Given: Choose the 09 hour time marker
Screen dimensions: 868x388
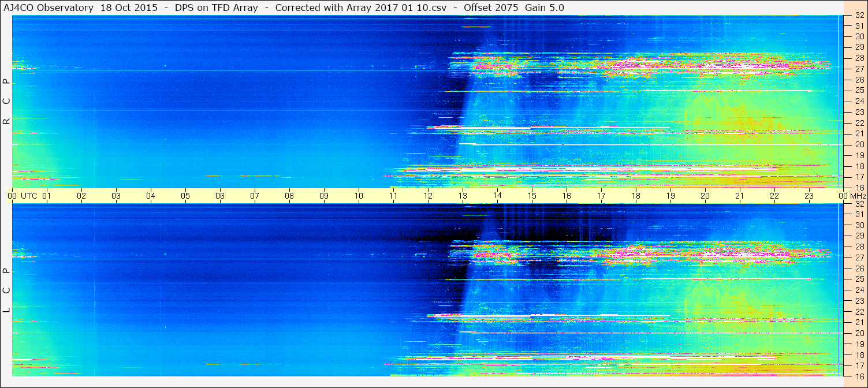Looking at the screenshot, I should coord(324,196).
